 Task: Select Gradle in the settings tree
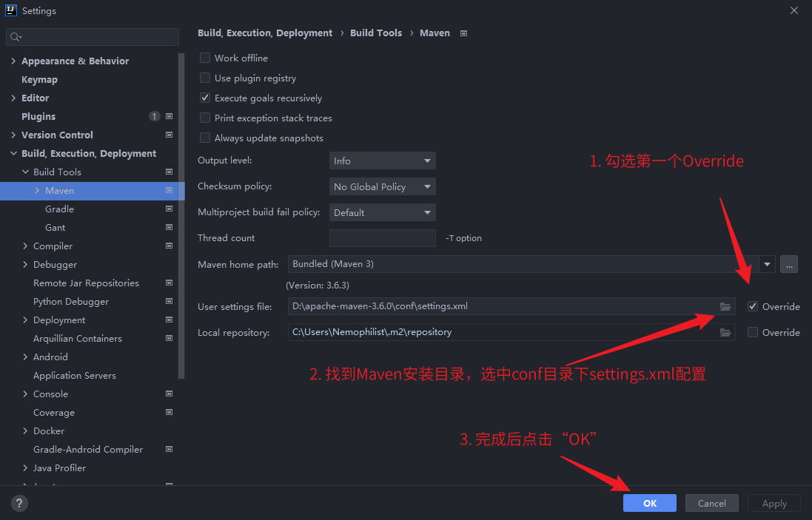coord(59,209)
